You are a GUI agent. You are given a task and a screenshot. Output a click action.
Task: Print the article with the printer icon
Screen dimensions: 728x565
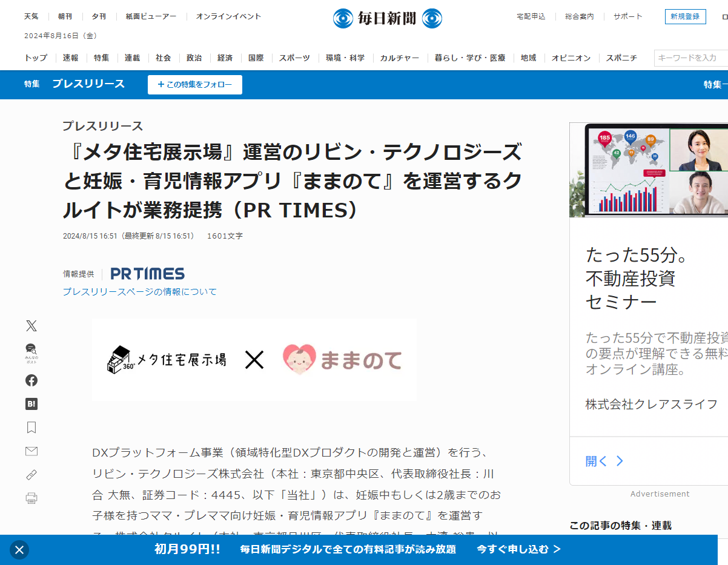pyautogui.click(x=31, y=498)
